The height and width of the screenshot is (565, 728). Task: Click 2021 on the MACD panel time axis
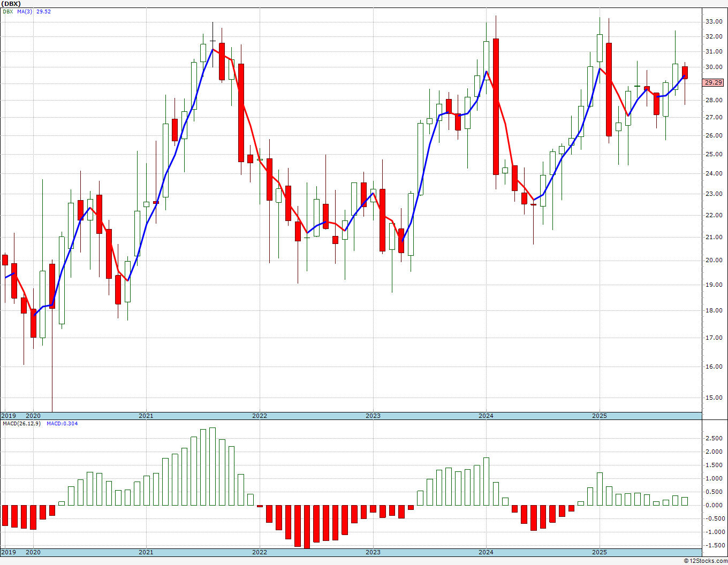pos(146,553)
